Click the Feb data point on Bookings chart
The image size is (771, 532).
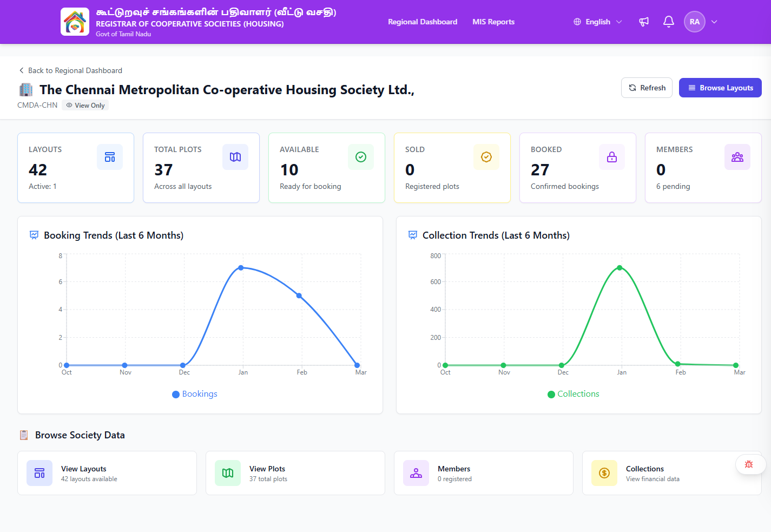(x=299, y=295)
